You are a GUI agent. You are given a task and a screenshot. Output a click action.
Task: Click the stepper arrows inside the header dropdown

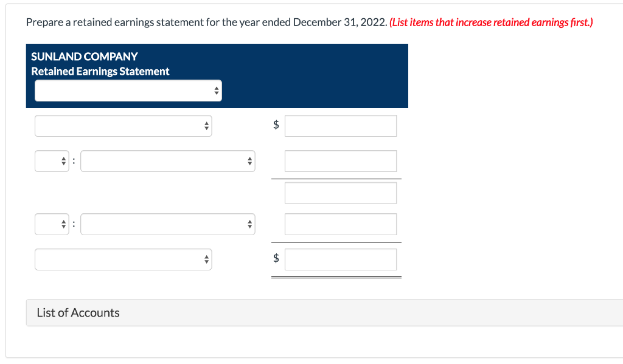pos(216,90)
